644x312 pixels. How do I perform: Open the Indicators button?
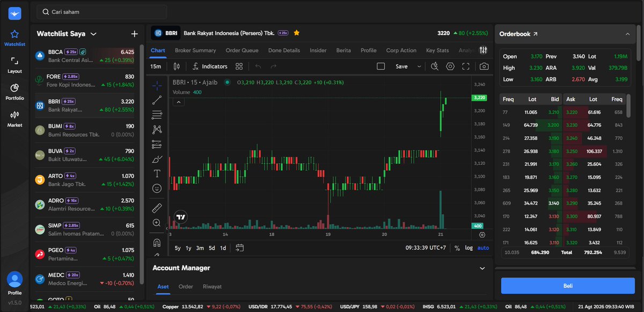click(x=210, y=67)
